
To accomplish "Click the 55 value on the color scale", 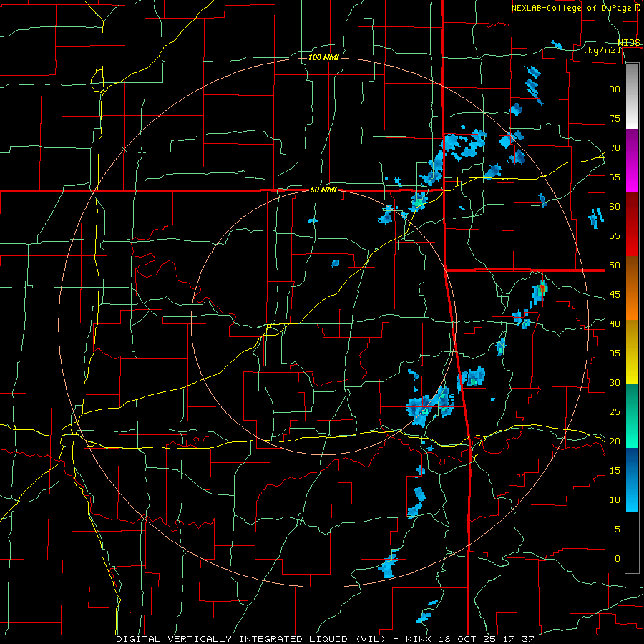I will pyautogui.click(x=615, y=235).
